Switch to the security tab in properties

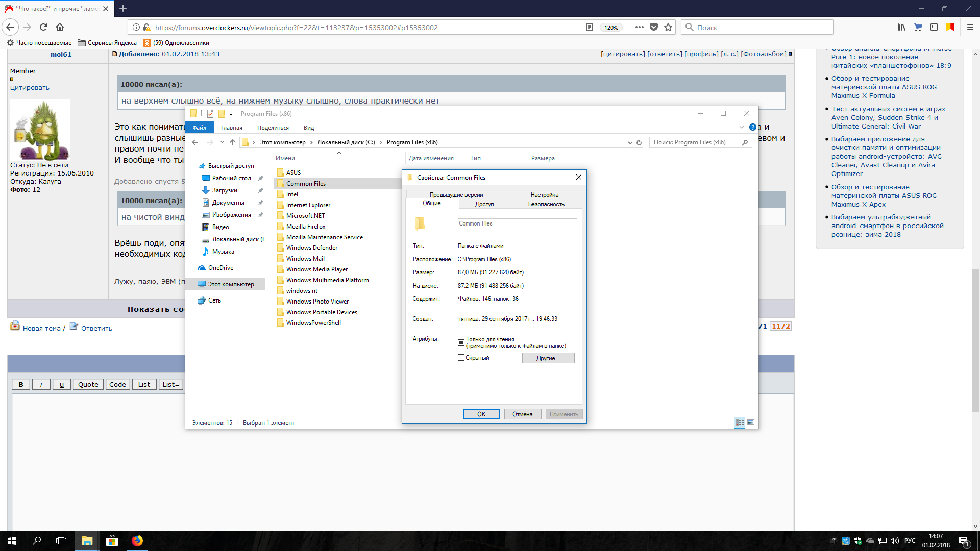coord(546,204)
